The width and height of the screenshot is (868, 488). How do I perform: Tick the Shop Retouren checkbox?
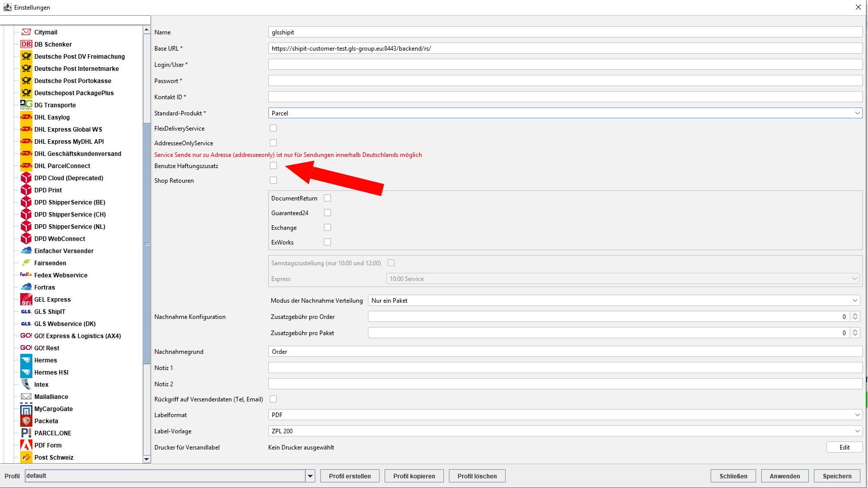click(x=273, y=180)
